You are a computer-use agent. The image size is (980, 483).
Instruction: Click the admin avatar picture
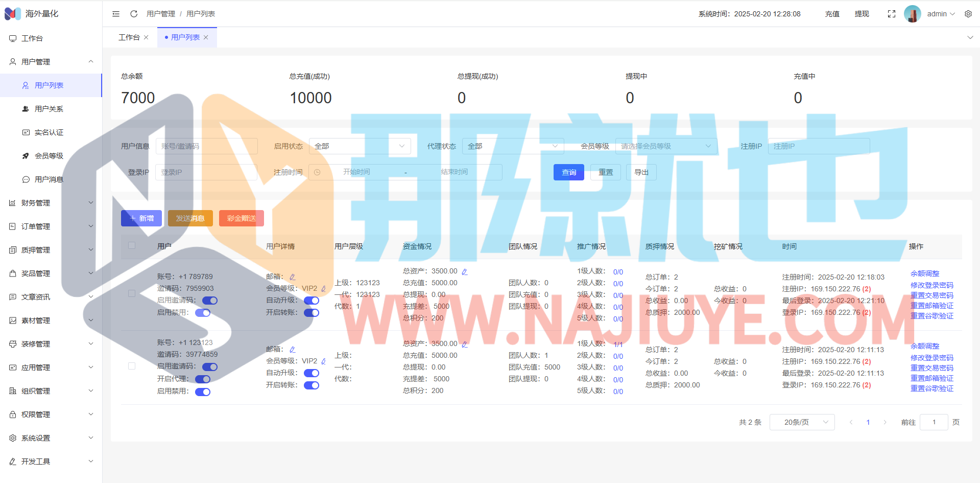913,14
